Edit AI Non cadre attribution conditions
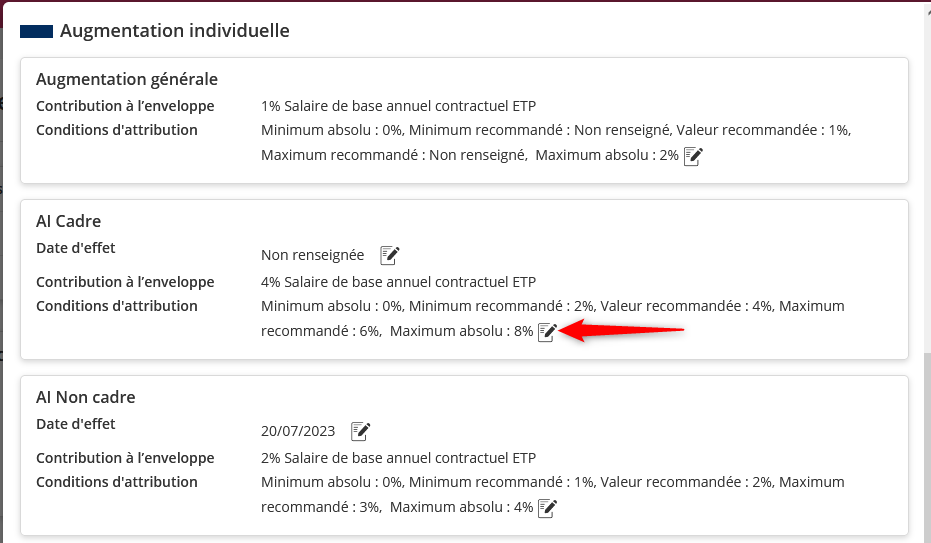Viewport: 931px width, 543px height. tap(547, 508)
